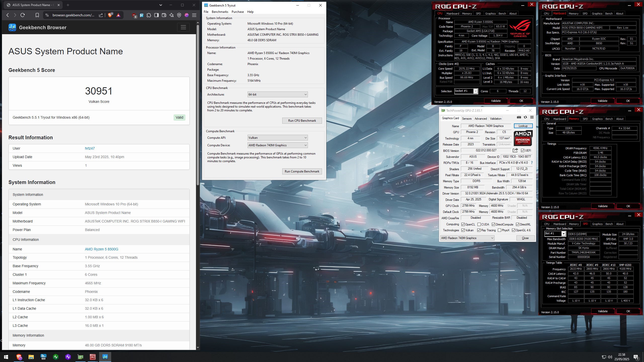Switch to the Sensors tab in GPU-Z
The image size is (644, 362).
[467, 118]
